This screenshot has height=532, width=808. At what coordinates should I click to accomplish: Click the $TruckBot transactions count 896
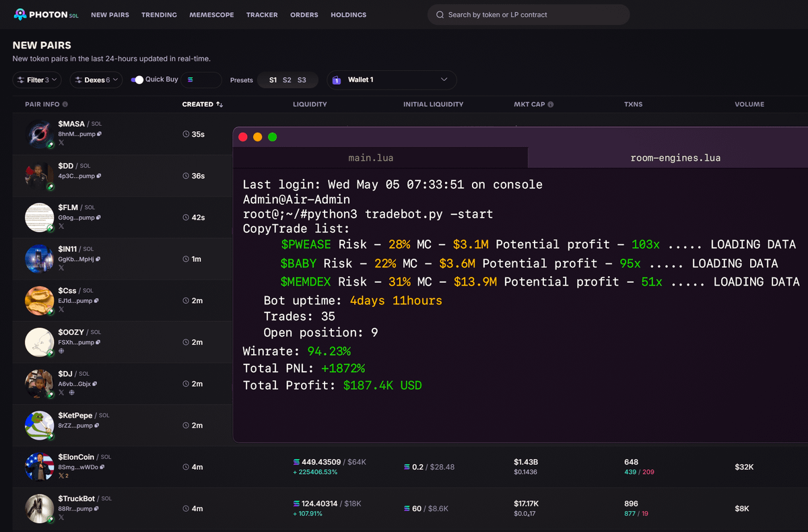pos(631,504)
